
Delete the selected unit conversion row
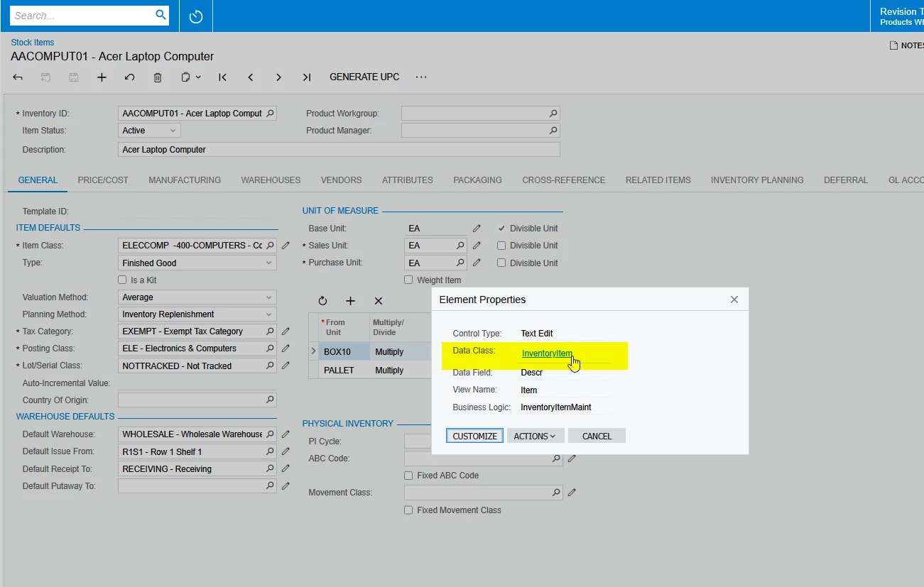pyautogui.click(x=379, y=301)
